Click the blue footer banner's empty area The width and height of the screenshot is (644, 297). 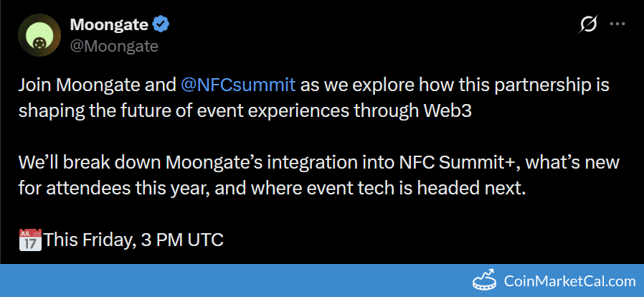215,280
